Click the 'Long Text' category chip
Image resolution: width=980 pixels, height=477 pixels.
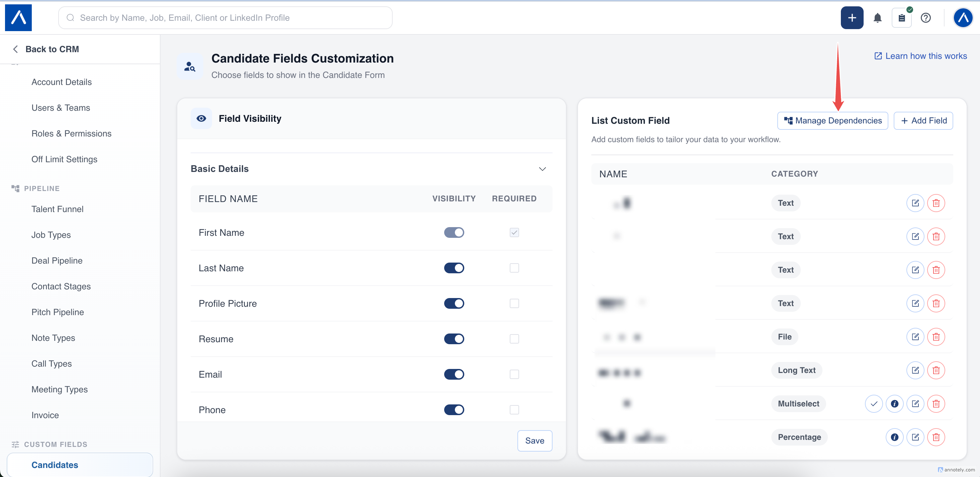[x=797, y=370]
